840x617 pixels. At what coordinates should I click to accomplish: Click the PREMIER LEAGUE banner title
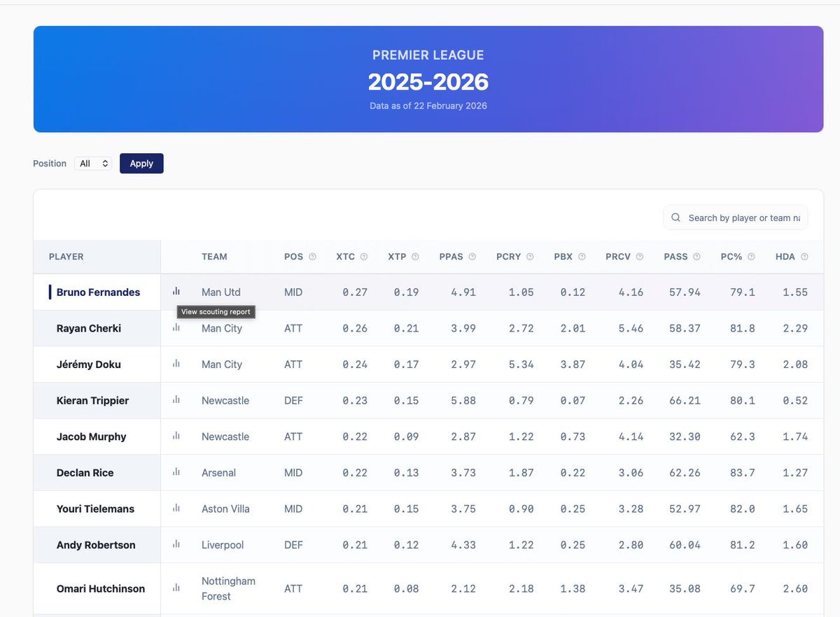tap(428, 55)
